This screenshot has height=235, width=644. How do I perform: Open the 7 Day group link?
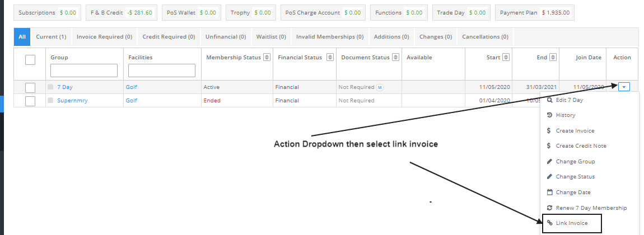(x=65, y=87)
